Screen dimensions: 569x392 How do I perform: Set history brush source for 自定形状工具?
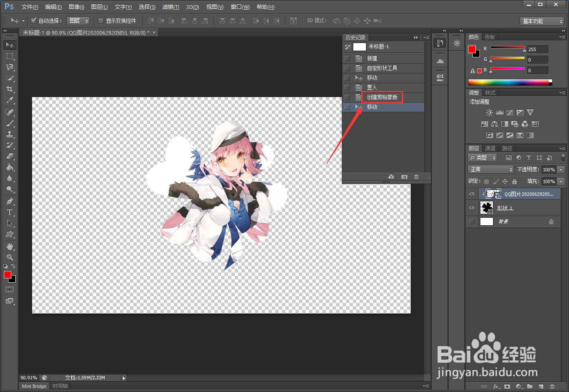pos(347,68)
